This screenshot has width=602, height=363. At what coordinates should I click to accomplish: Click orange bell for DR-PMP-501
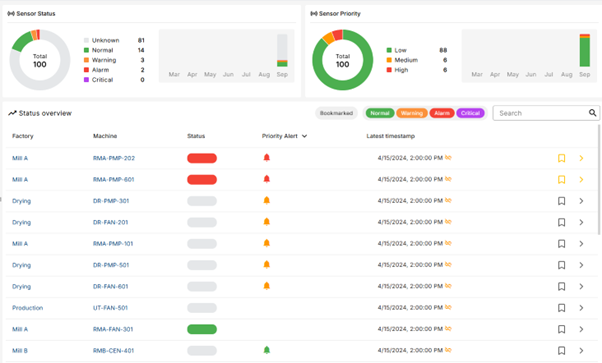tap(266, 264)
